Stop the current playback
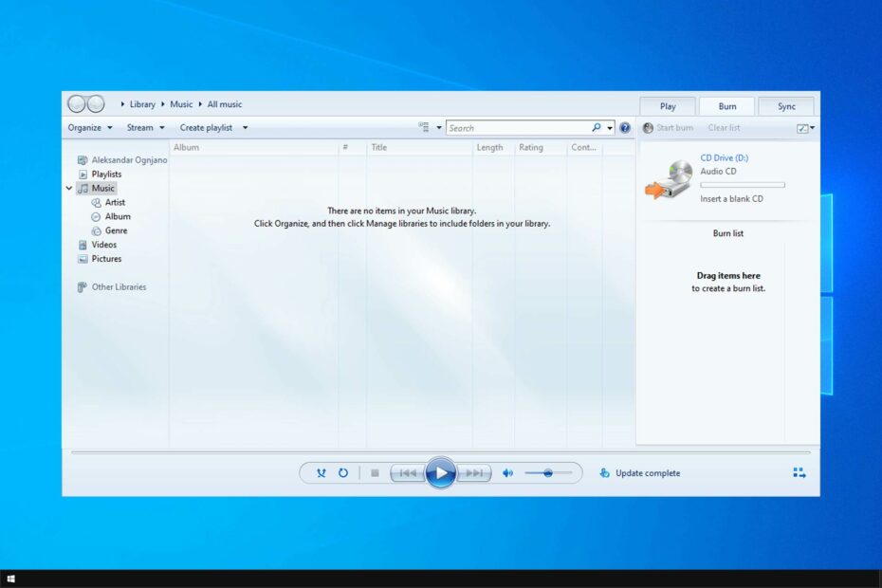Screen dimensions: 882x588 (x=375, y=472)
